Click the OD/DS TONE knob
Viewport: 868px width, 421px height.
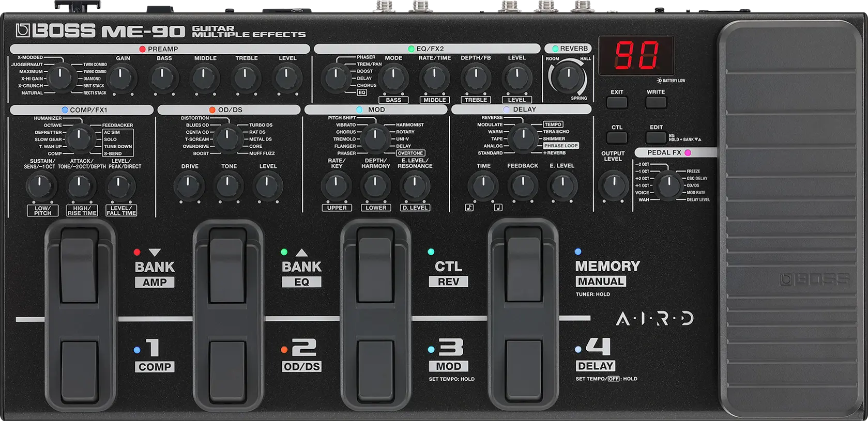228,186
